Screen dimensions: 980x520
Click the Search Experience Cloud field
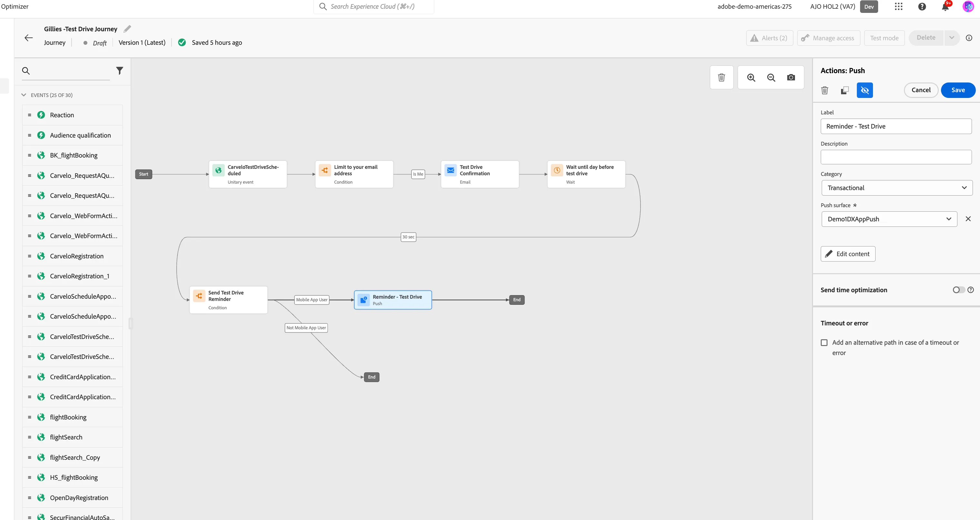coord(374,6)
